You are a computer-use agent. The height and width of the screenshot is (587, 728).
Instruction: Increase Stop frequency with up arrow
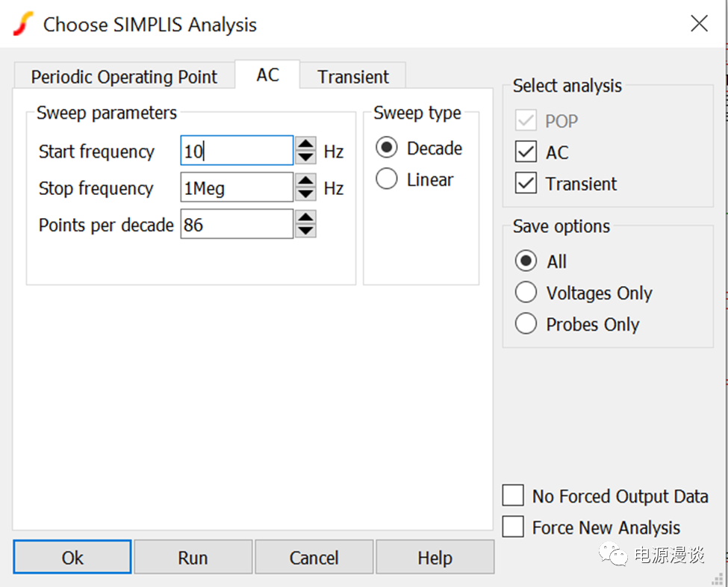[305, 181]
